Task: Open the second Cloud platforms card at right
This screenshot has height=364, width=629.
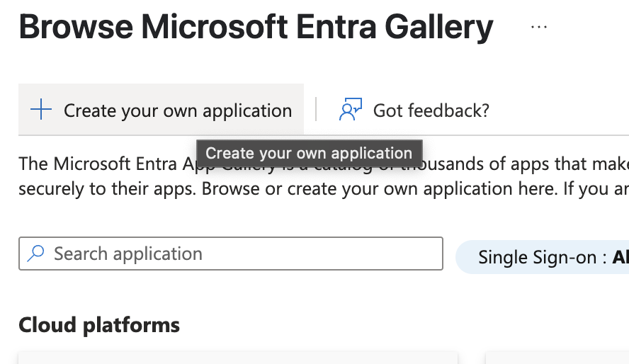Action: (557, 358)
